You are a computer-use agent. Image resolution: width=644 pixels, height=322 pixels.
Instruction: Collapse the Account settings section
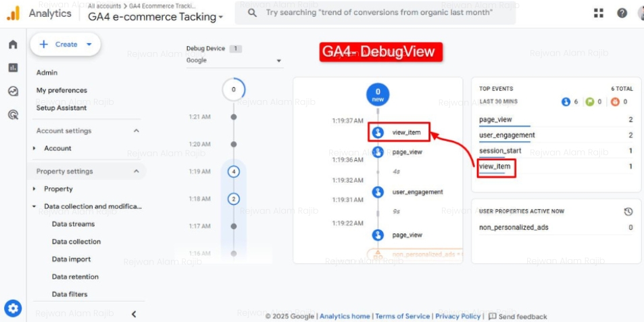pos(137,131)
